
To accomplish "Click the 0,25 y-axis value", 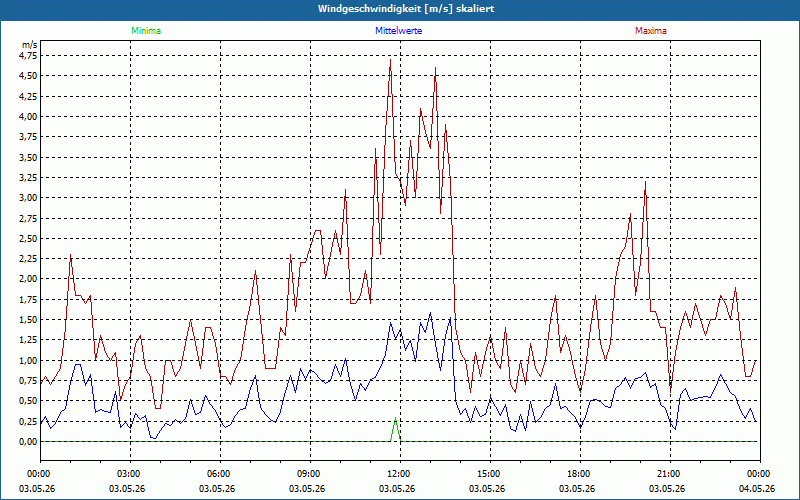I will [29, 421].
